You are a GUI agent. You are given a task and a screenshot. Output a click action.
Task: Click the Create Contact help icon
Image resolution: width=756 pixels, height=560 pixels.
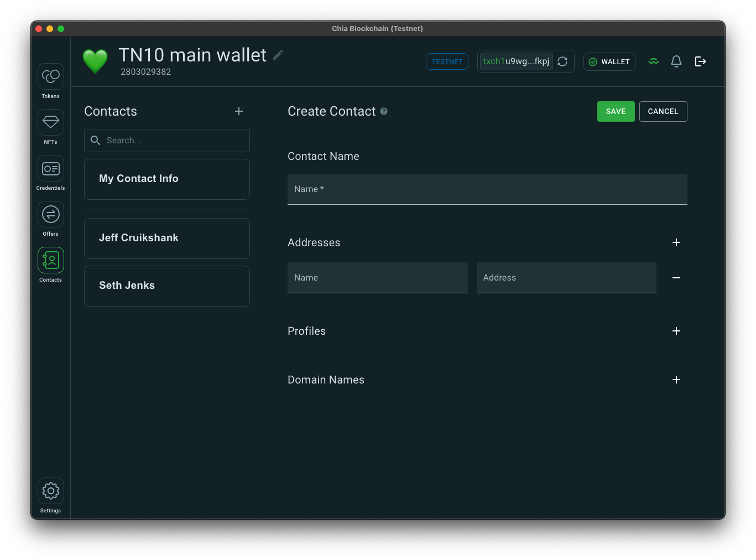coord(384,111)
